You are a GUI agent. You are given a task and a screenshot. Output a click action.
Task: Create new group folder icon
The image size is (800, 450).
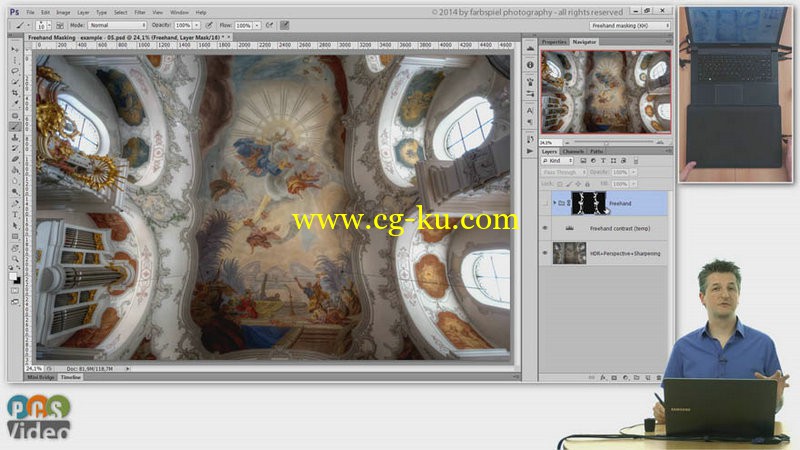[x=637, y=378]
